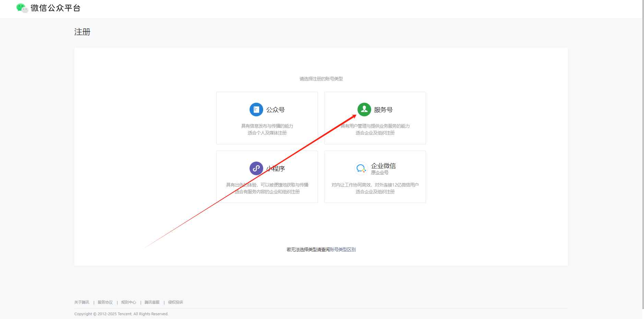Click 服务号 description about 用户管理 capabilities
This screenshot has height=319, width=644.
[375, 126]
